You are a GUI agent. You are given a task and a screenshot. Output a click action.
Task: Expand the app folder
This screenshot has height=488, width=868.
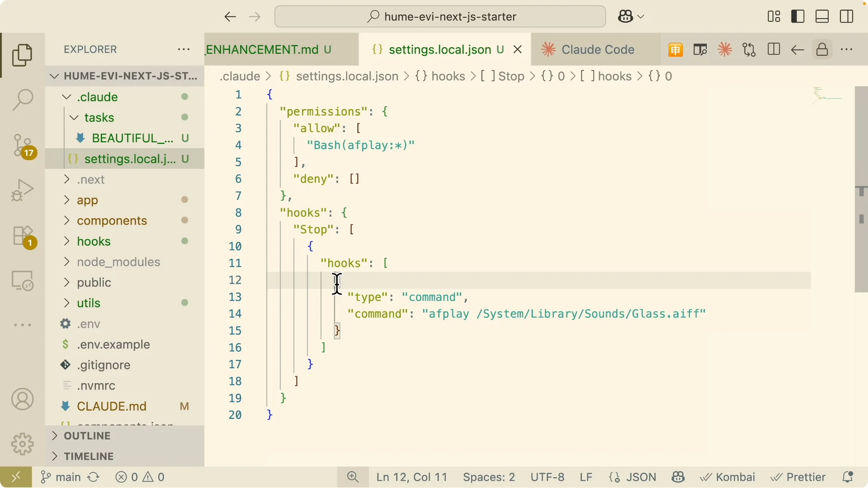(125, 200)
